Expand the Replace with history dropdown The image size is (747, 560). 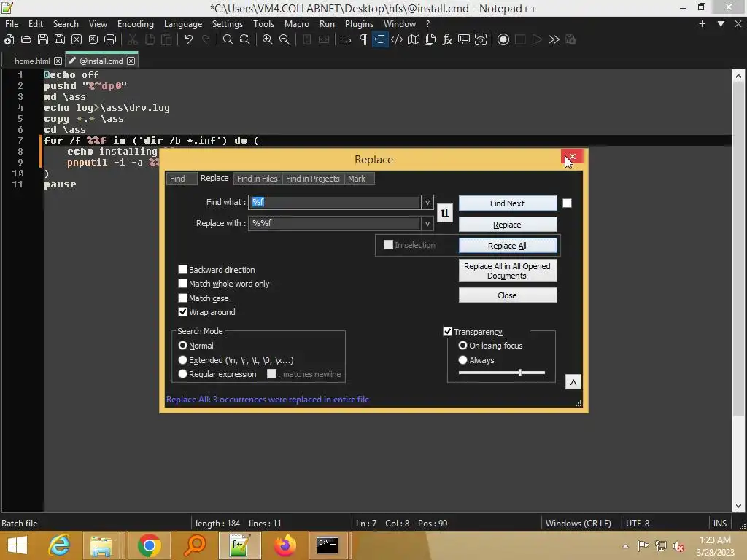click(x=427, y=223)
